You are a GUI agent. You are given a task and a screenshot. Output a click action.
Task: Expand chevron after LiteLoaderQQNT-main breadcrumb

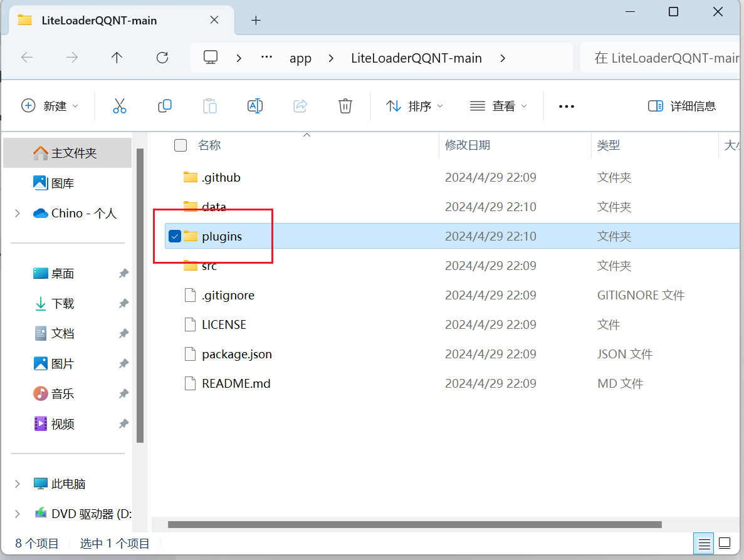(x=503, y=58)
